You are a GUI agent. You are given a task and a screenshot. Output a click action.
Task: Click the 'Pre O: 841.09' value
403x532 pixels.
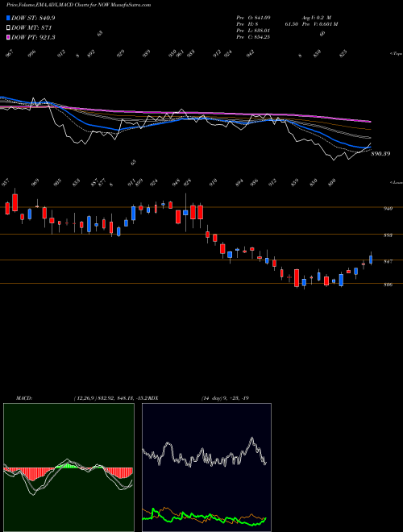pos(253,18)
